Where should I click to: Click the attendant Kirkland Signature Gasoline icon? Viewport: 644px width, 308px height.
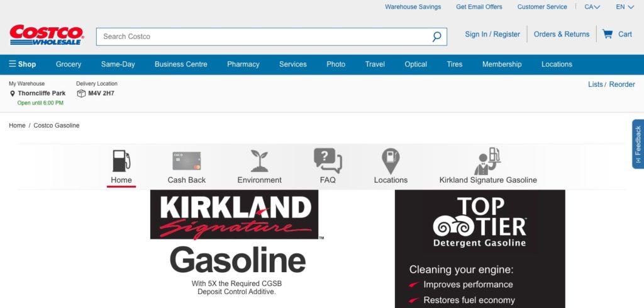487,161
